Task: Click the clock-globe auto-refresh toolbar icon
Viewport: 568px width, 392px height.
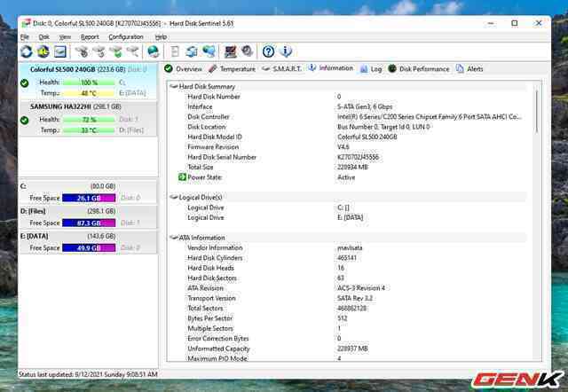Action: pyautogui.click(x=43, y=51)
